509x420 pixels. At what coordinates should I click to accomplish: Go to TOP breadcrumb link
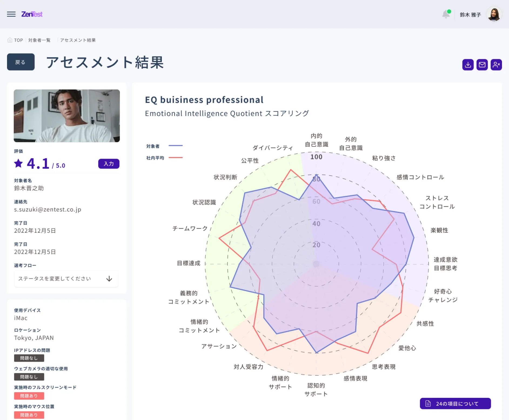[18, 40]
